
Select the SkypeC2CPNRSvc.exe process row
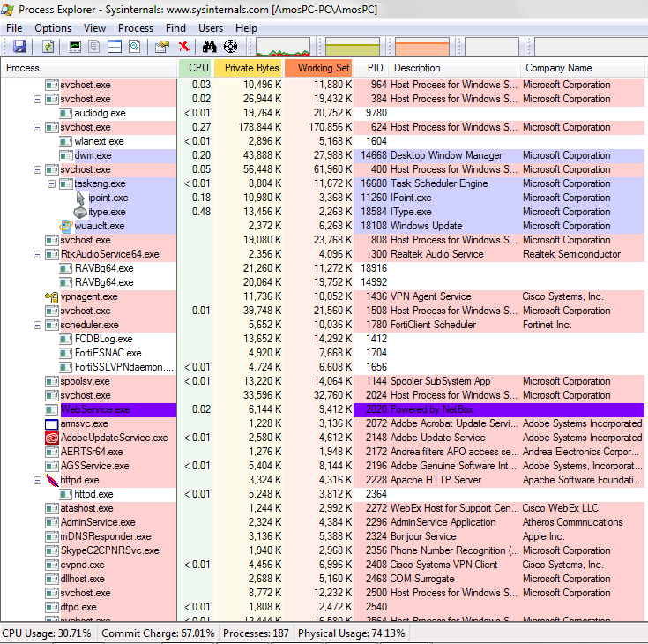tap(323, 550)
